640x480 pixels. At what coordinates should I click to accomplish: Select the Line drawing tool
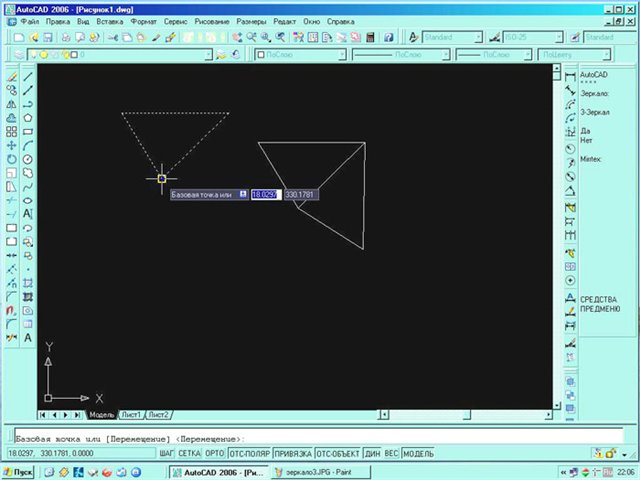click(x=28, y=76)
